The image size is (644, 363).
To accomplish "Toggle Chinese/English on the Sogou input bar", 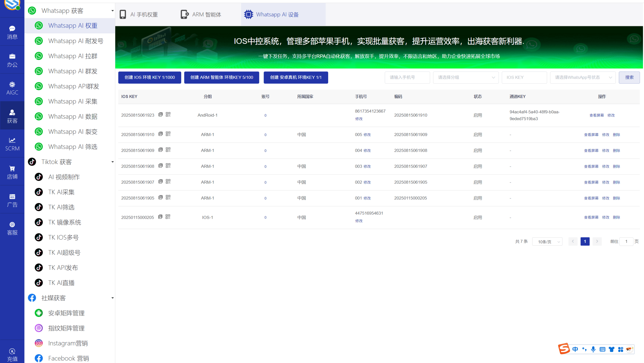I will 575,349.
